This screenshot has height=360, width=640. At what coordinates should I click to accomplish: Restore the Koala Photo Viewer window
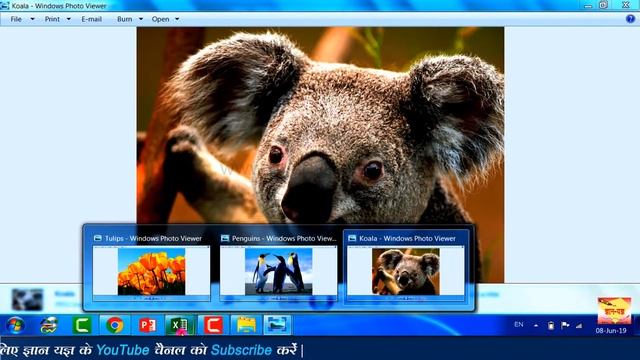tap(604, 5)
